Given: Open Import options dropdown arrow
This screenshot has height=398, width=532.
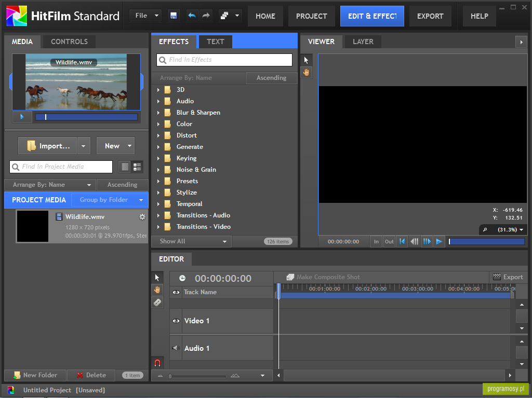Looking at the screenshot, I should coord(84,146).
